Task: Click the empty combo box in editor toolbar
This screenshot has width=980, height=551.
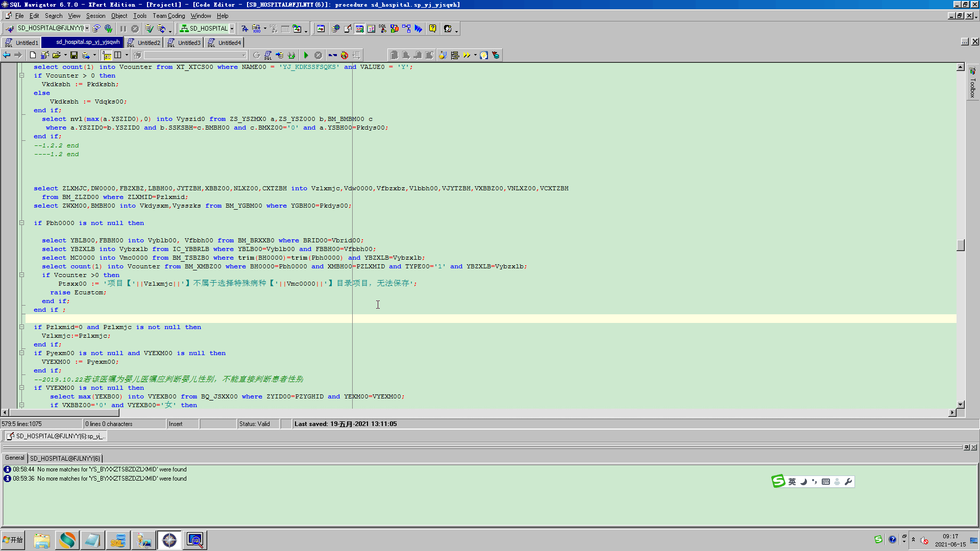Action: click(x=195, y=55)
